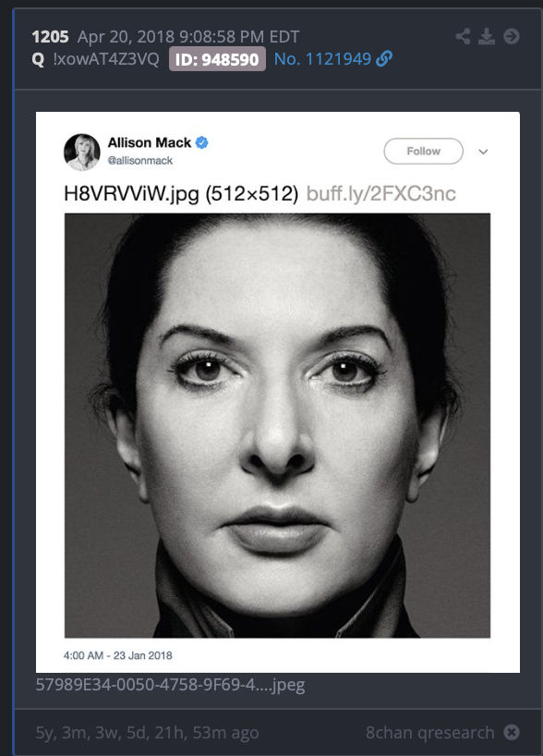Click the small profile avatar in tweet
543x756 pixels.
(82, 152)
